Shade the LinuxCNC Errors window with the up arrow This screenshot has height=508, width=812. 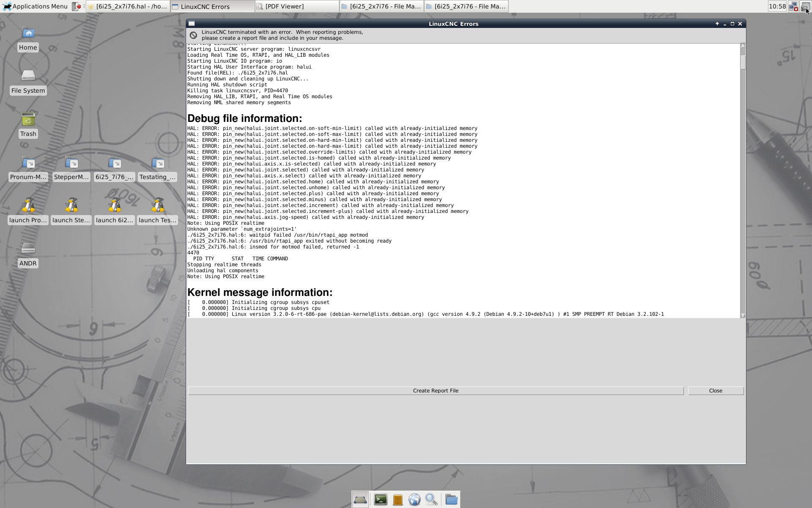(717, 24)
